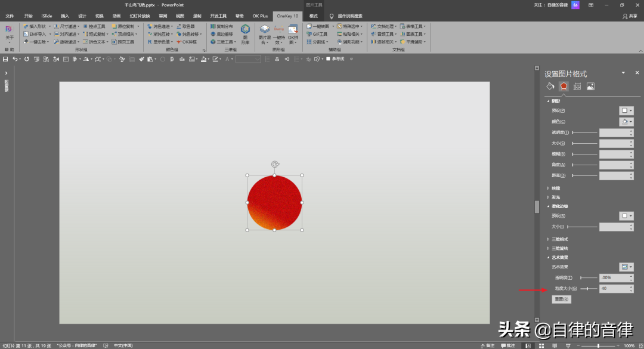This screenshot has width=644, height=349.
Task: Click the 共享 share button
Action: click(x=630, y=16)
